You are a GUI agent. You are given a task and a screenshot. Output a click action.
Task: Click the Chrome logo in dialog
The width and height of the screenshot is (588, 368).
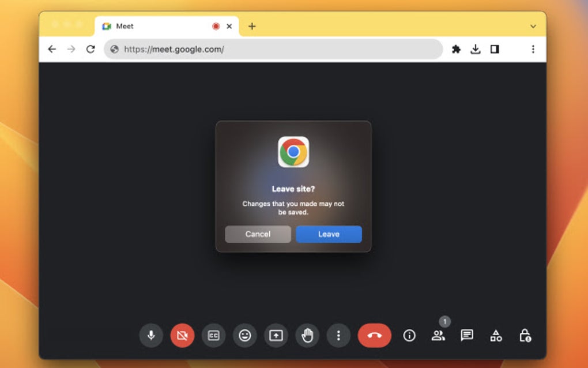pos(293,152)
